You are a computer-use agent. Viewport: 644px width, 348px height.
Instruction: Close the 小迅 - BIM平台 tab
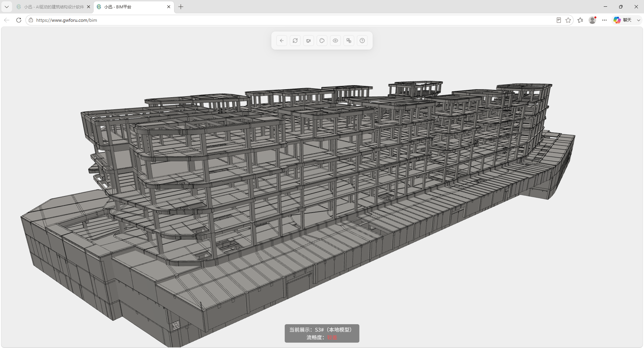[169, 7]
